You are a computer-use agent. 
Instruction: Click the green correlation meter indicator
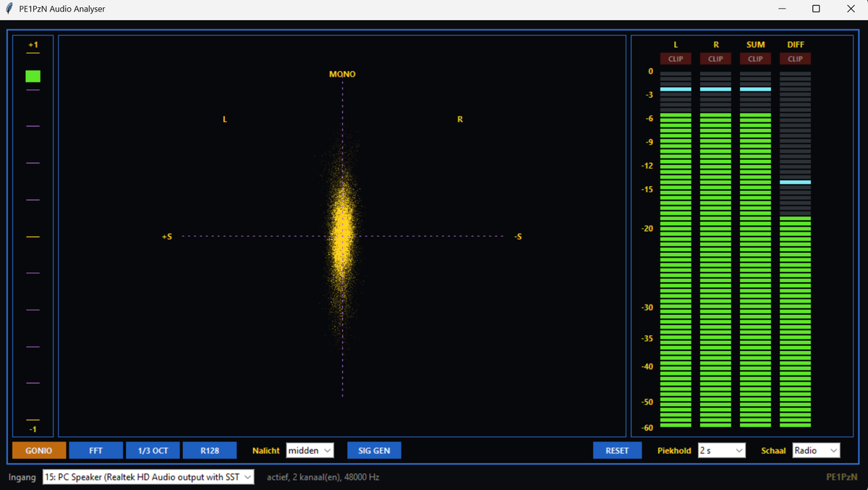click(x=33, y=76)
